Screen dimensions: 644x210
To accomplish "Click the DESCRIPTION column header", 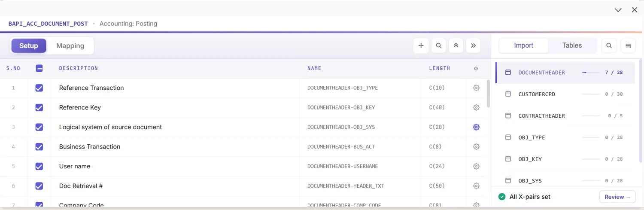I will pos(79,68).
